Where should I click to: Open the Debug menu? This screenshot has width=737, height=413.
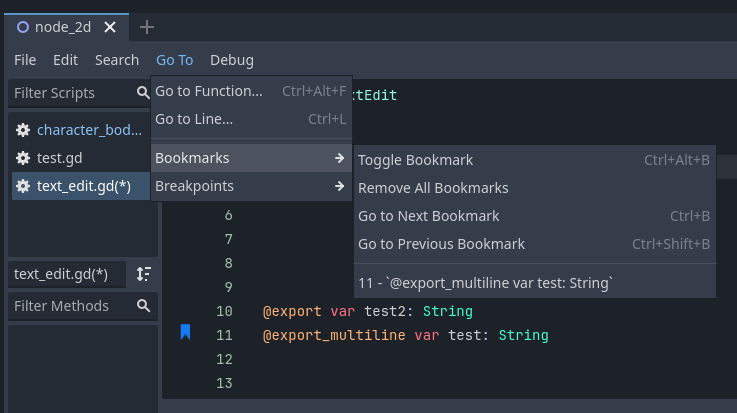click(231, 60)
